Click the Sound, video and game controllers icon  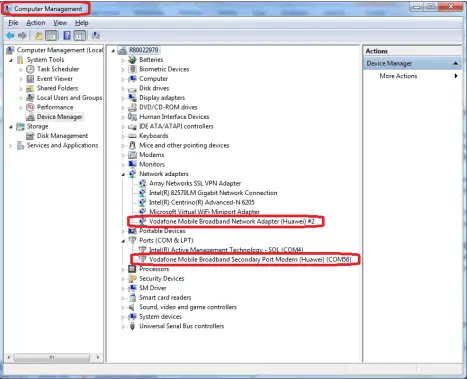pos(132,307)
